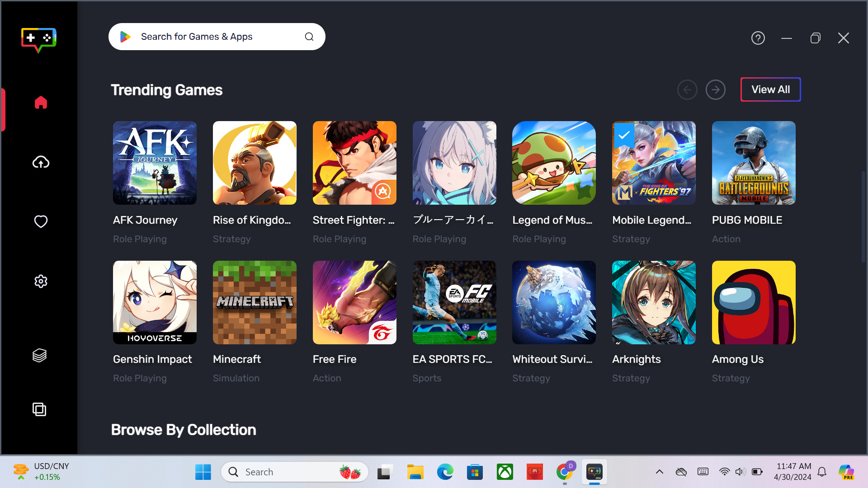This screenshot has height=488, width=868.
Task: Click the vertical scrollbar on the right
Action: coord(863,217)
